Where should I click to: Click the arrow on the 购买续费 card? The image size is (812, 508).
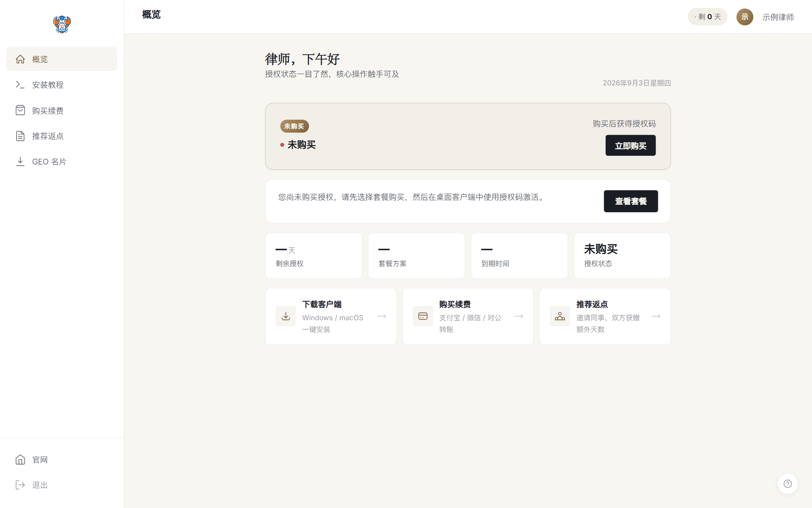(519, 316)
